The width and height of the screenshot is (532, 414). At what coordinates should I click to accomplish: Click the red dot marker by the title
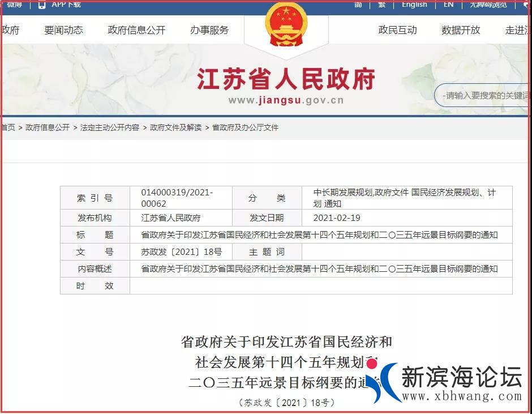coord(372,364)
